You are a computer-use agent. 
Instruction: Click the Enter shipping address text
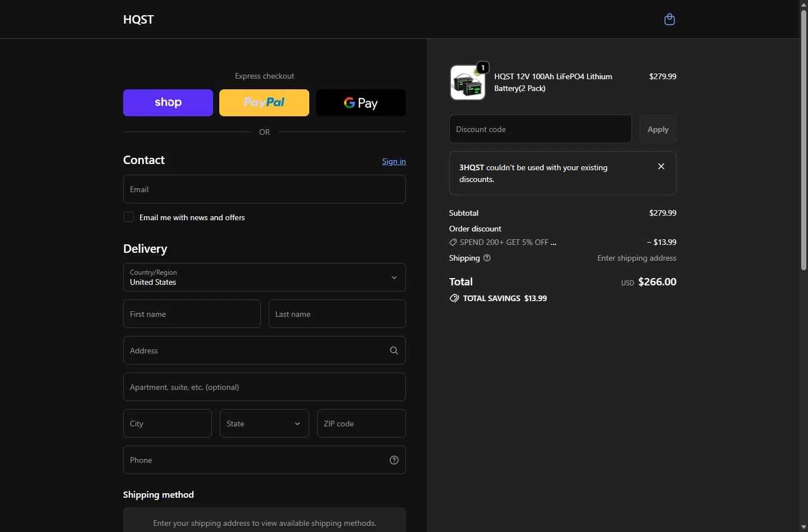tap(637, 258)
